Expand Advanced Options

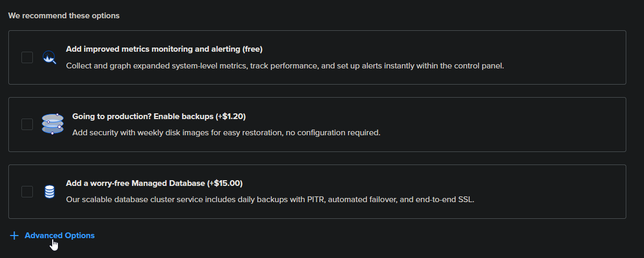(59, 236)
